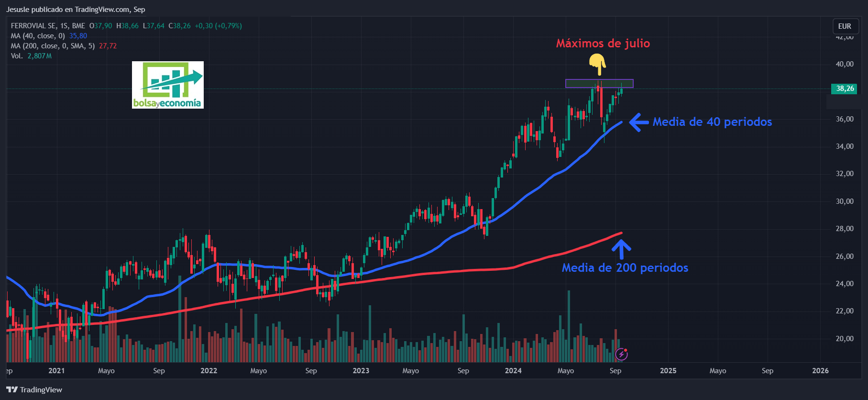The image size is (868, 400).
Task: Click the TradingView logo
Action: pyautogui.click(x=34, y=389)
